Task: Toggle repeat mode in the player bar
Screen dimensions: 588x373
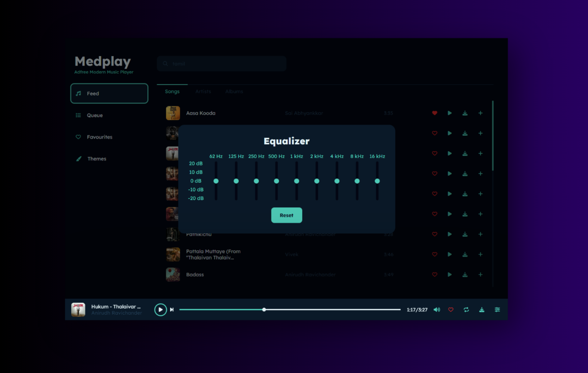Action: click(x=466, y=310)
